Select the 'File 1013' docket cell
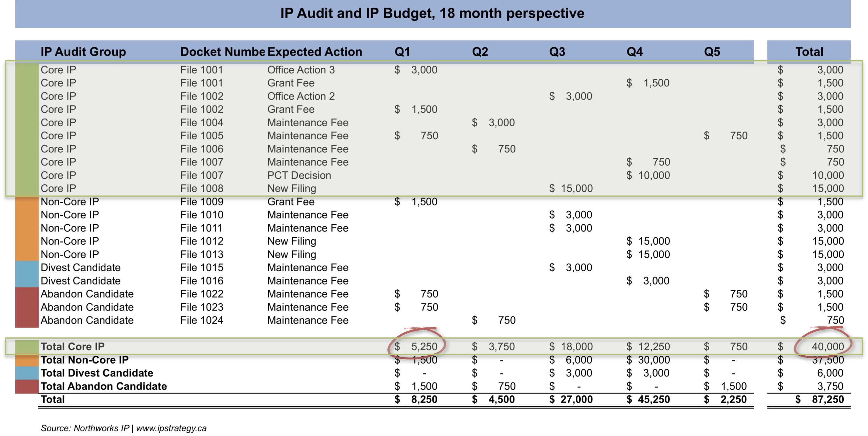This screenshot has height=436, width=868. click(x=202, y=254)
